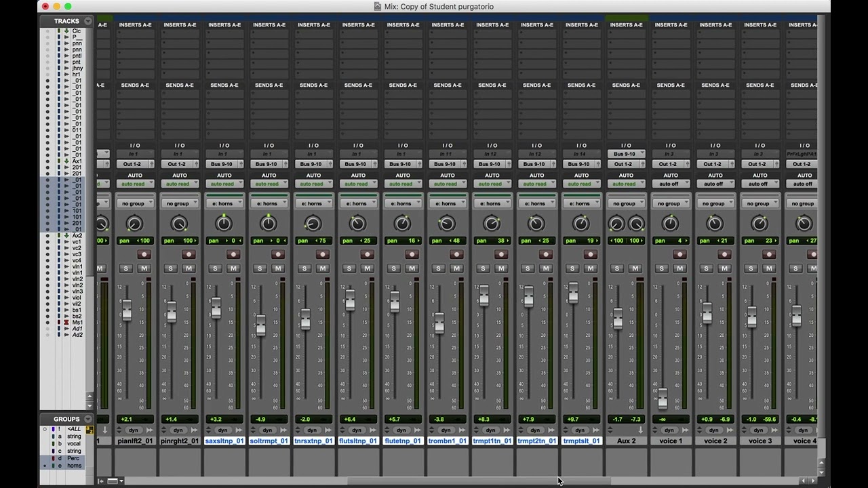Select the Ax1 track in Tracks list
This screenshot has height=488, width=868.
77,161
